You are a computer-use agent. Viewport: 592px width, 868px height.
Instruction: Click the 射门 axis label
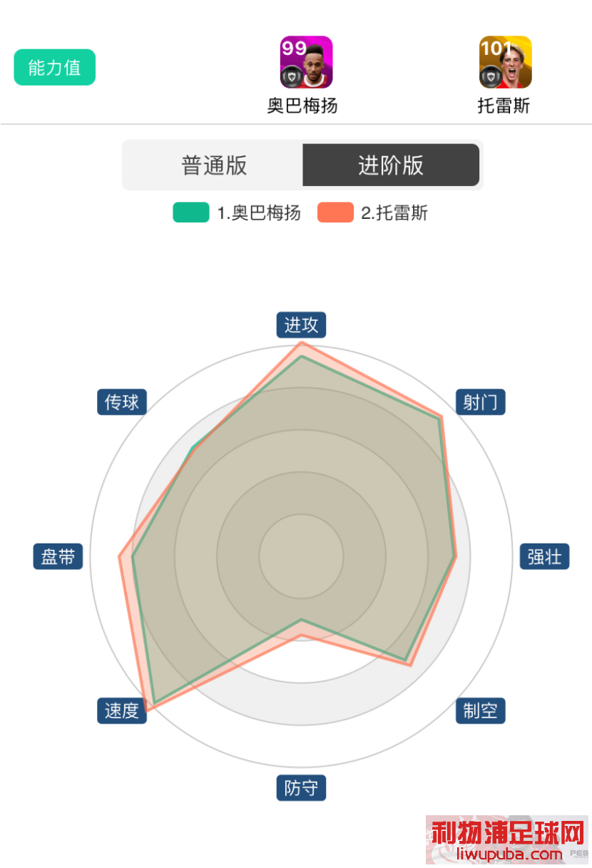tap(480, 402)
